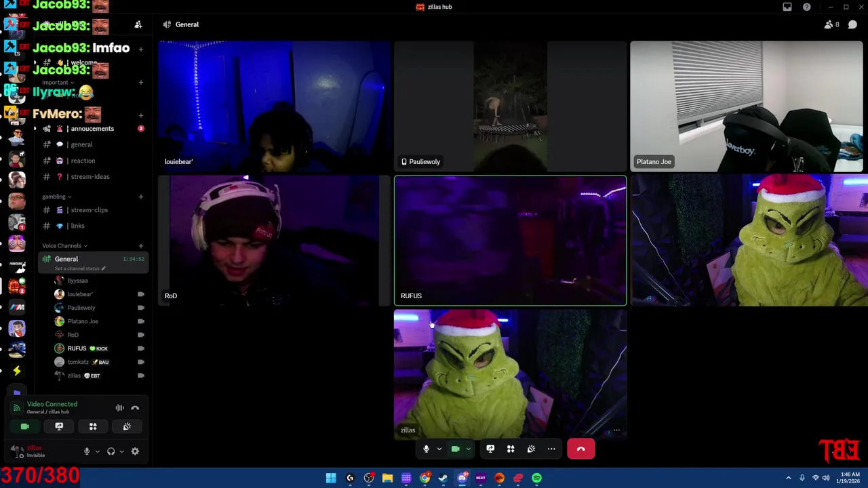Open input device options arrow in user panel

click(97, 451)
